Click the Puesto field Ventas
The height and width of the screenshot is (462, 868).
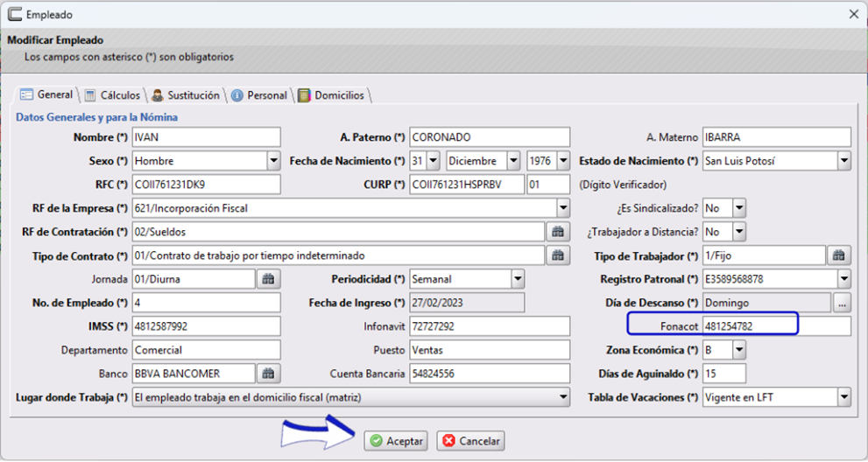click(x=490, y=350)
